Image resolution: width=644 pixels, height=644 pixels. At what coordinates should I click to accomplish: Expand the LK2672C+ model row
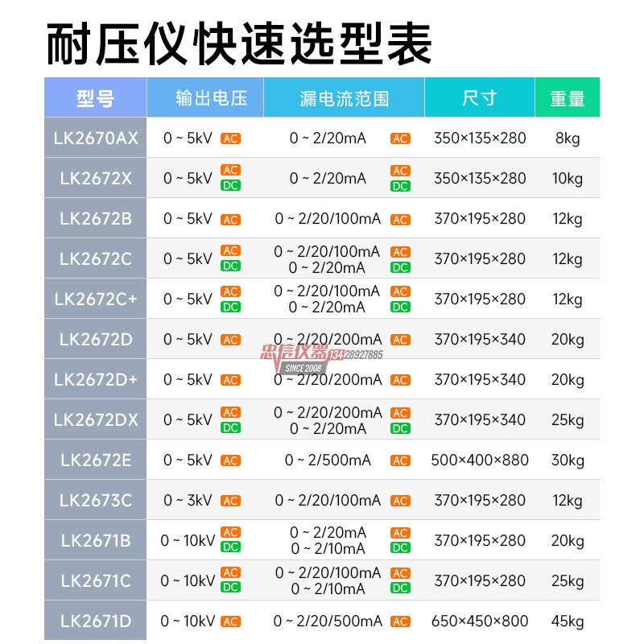96,298
